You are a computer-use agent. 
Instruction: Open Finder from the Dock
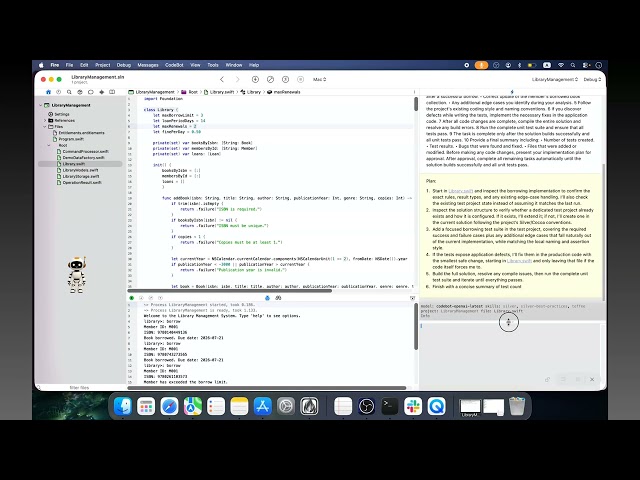point(122,406)
